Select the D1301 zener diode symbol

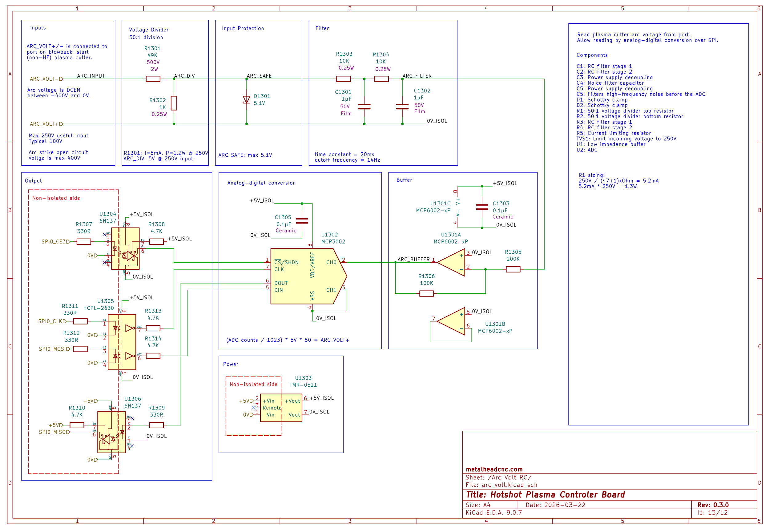[x=246, y=100]
